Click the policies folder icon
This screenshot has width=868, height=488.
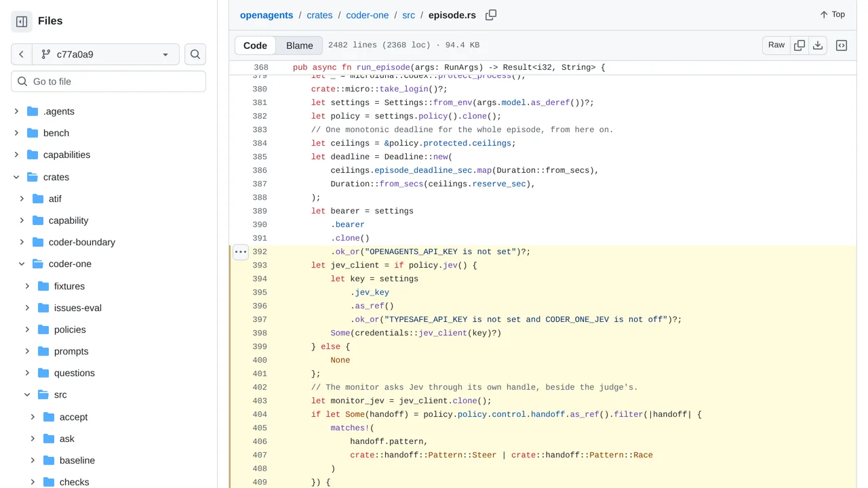(x=43, y=329)
